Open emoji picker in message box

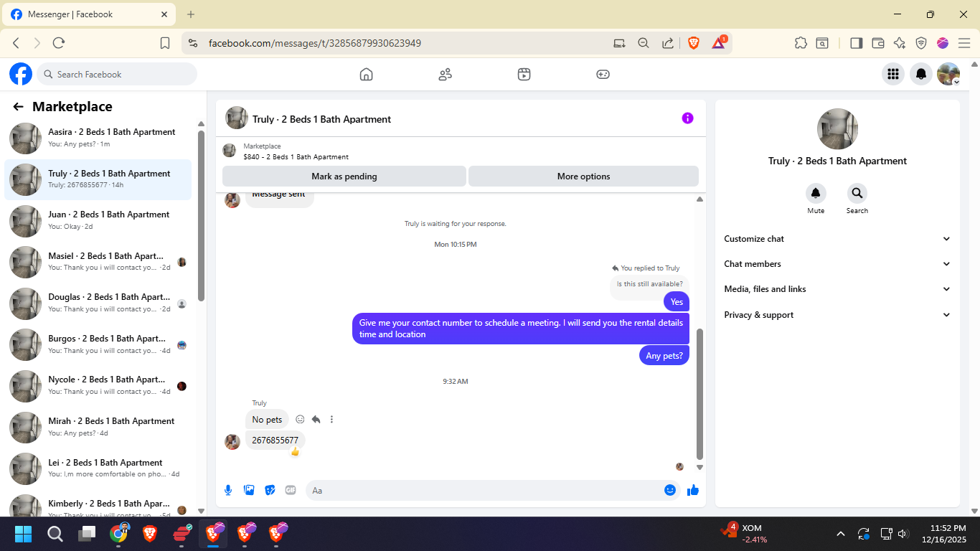(x=670, y=490)
